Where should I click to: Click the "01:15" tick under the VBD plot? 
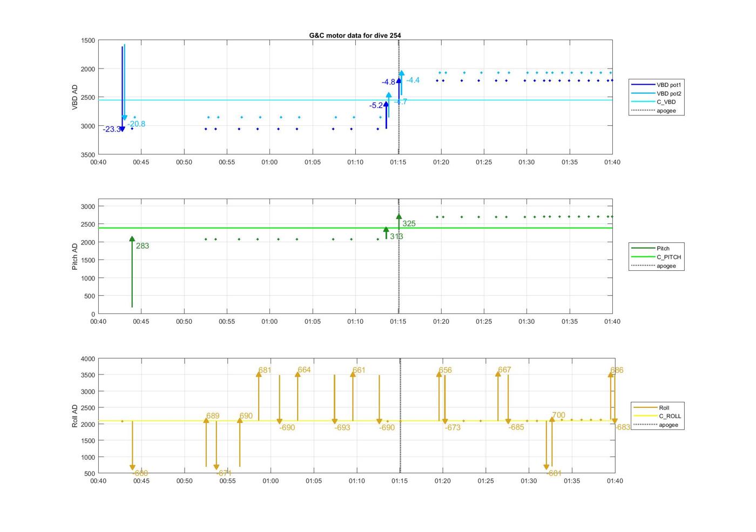[398, 162]
